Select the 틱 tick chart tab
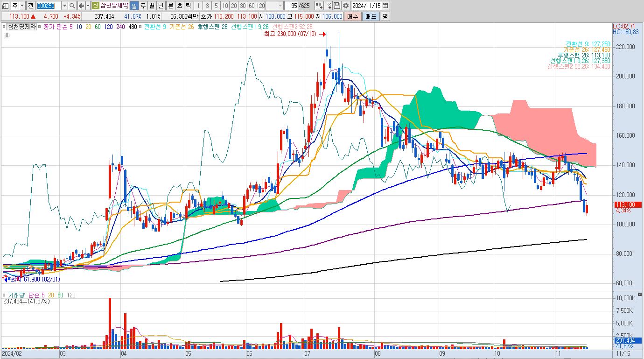 click(188, 6)
